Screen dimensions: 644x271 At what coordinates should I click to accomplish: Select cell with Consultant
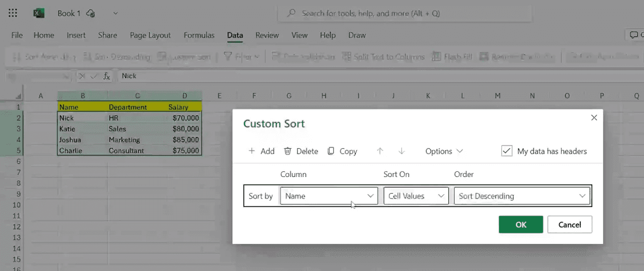[x=137, y=150]
